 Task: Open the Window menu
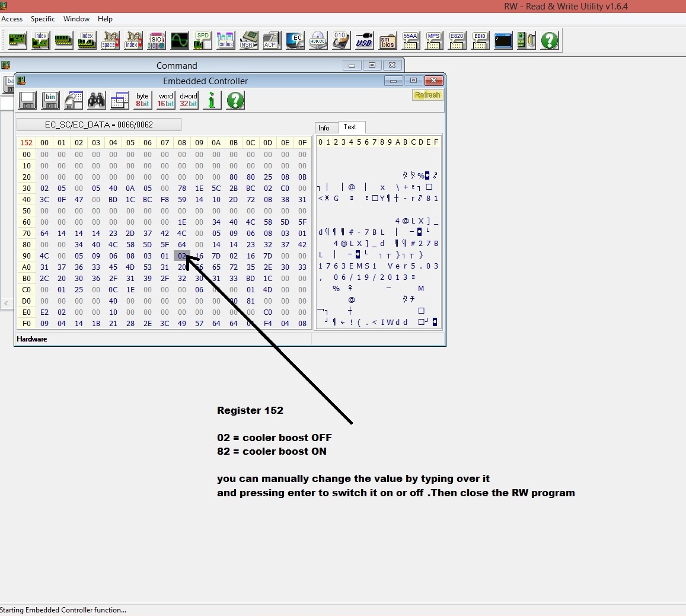coord(76,19)
